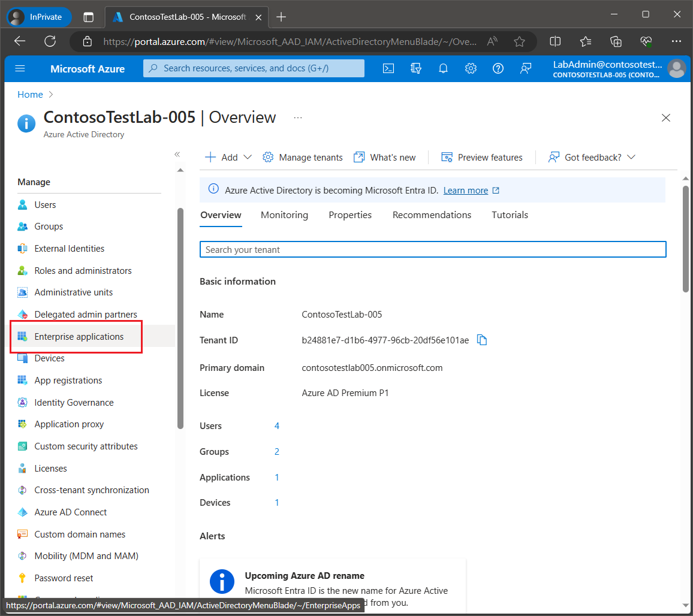
Task: Add this page to browser favorites star
Action: click(x=519, y=41)
